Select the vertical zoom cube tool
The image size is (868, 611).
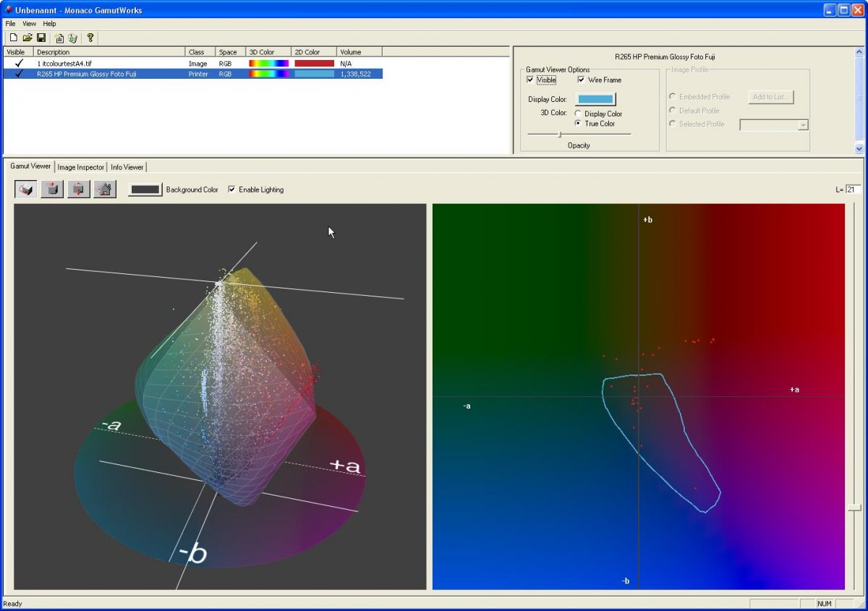pos(78,189)
